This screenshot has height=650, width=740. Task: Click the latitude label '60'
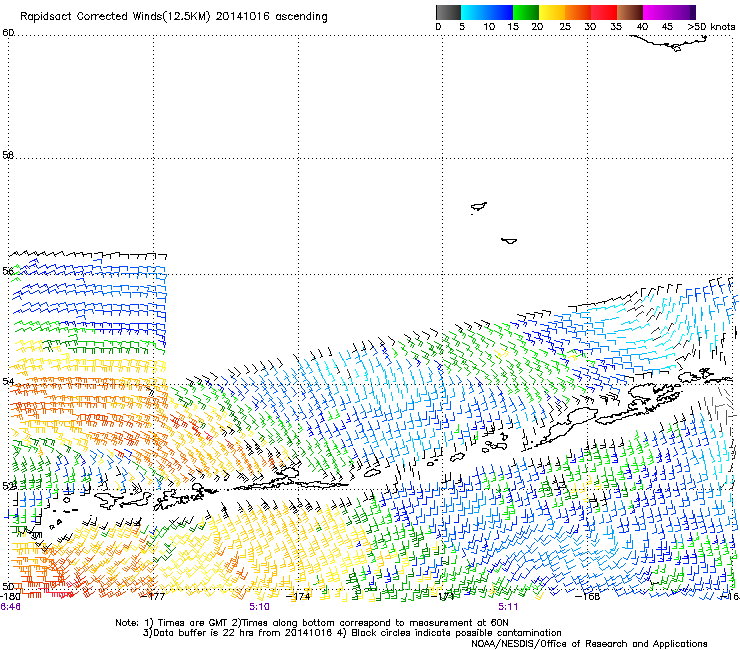pos(8,33)
